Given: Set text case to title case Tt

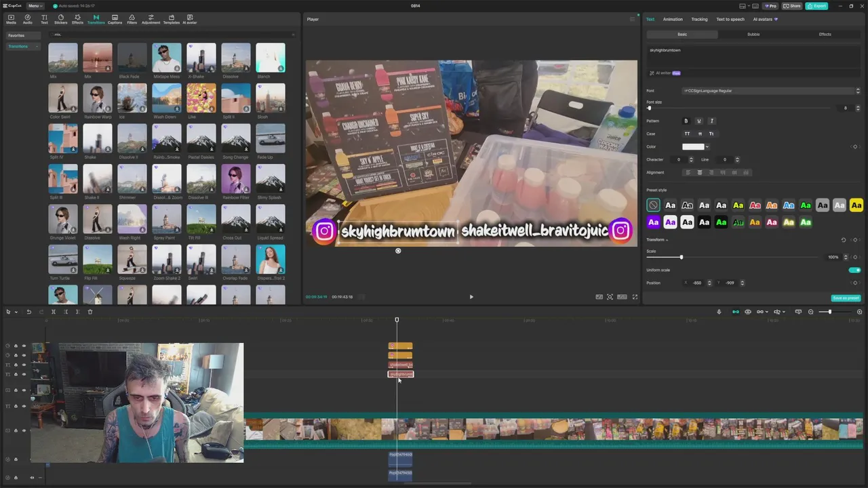Looking at the screenshot, I should 711,134.
